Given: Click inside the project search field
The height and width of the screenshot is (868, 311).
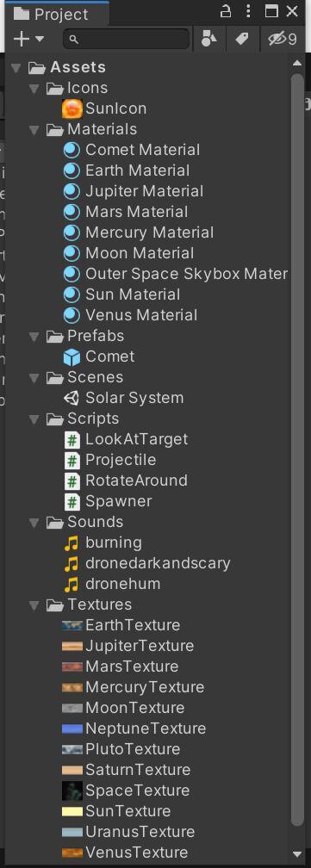Looking at the screenshot, I should (x=127, y=40).
